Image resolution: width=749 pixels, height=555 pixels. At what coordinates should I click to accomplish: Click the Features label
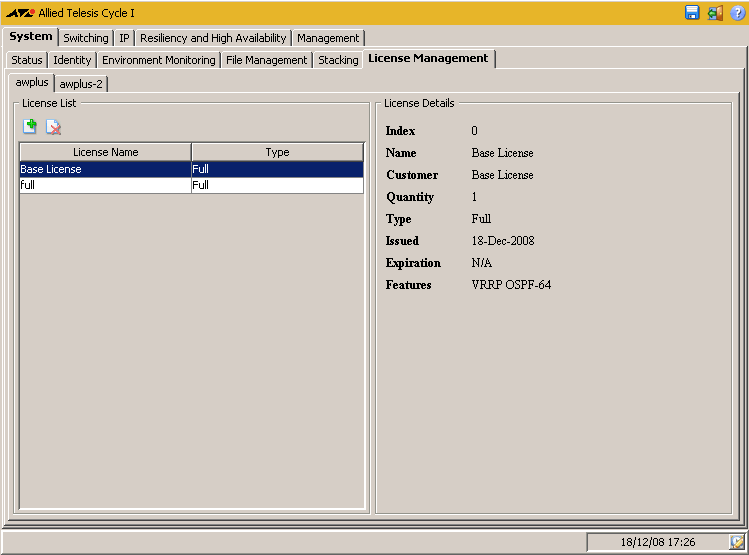point(408,285)
